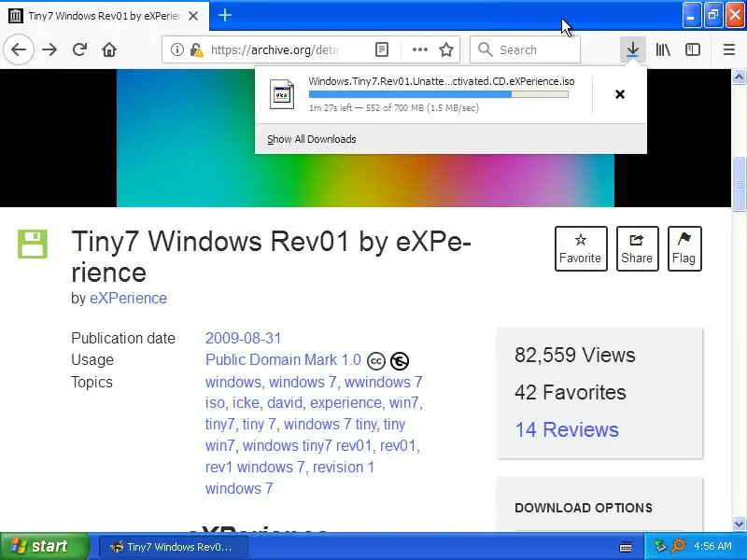Click the magnifier system tray icon
747x560 pixels.
pyautogui.click(x=678, y=546)
